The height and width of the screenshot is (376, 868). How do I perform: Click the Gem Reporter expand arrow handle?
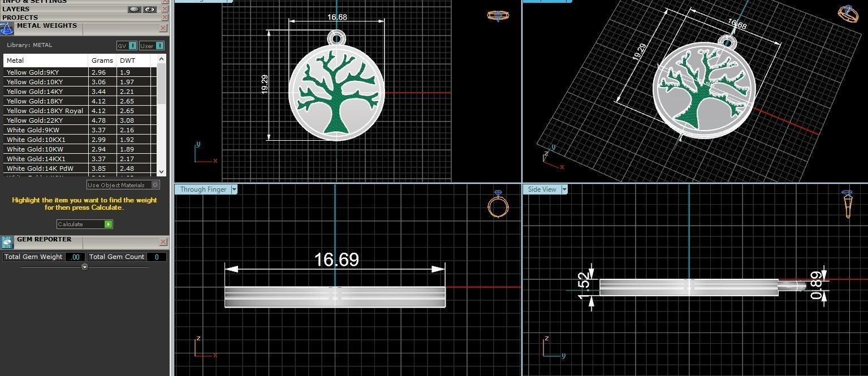pos(85,267)
